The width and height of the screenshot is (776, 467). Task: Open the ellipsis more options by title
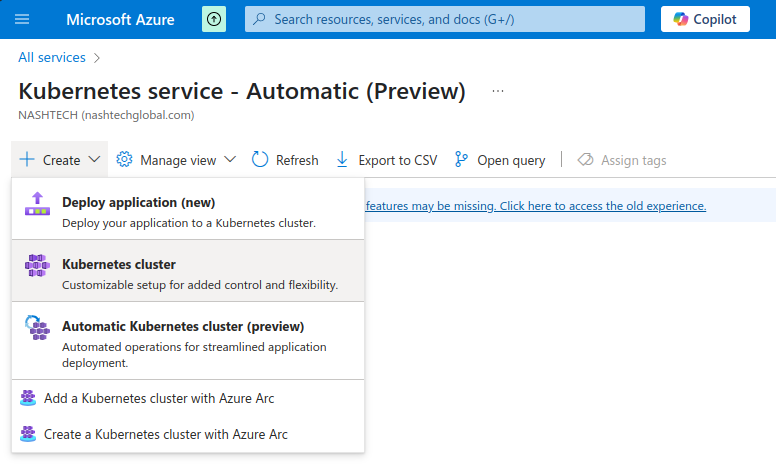[x=498, y=91]
